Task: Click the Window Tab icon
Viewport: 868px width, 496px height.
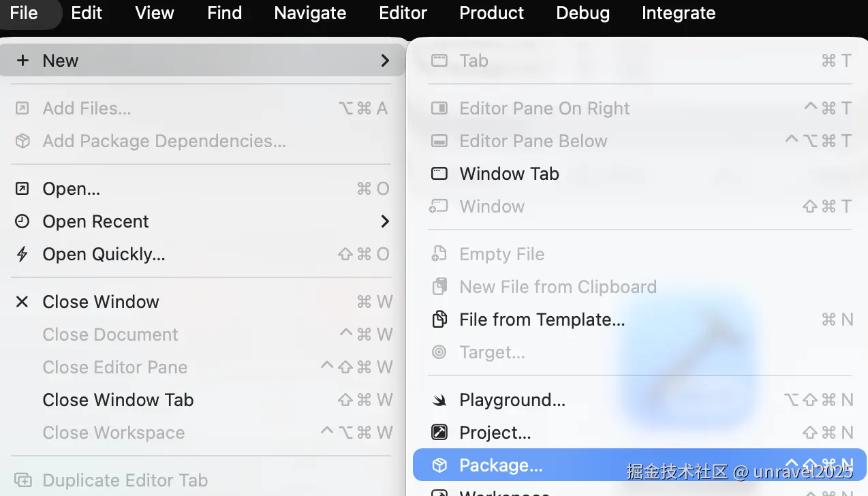Action: pos(439,174)
